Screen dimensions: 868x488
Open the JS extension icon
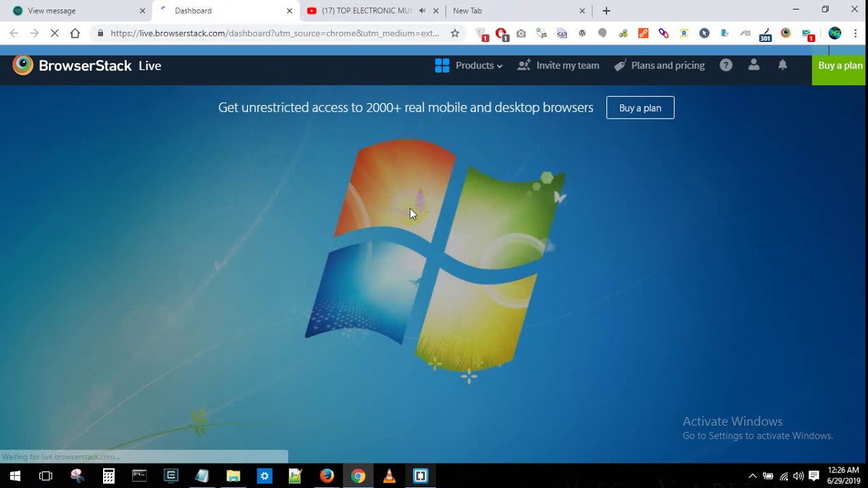coord(541,33)
